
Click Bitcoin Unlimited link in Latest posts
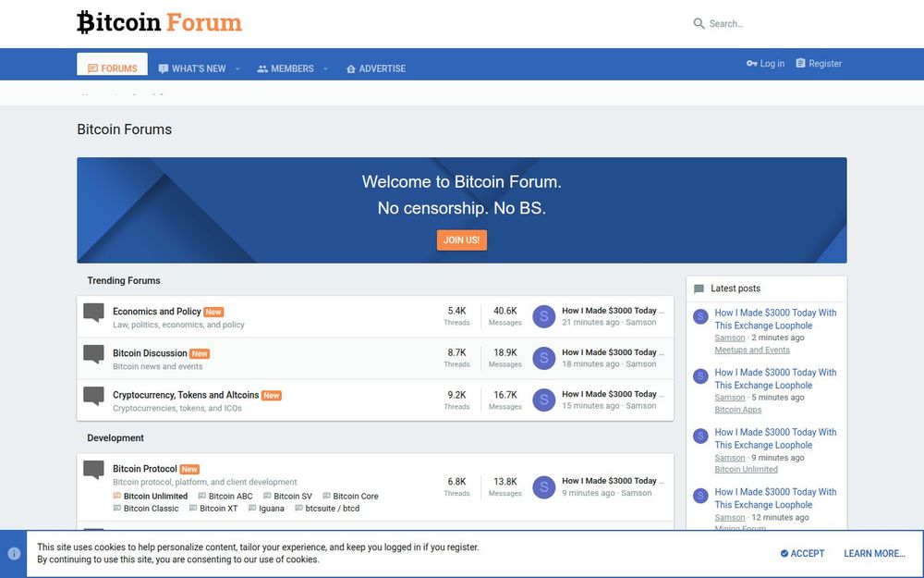pyautogui.click(x=746, y=470)
